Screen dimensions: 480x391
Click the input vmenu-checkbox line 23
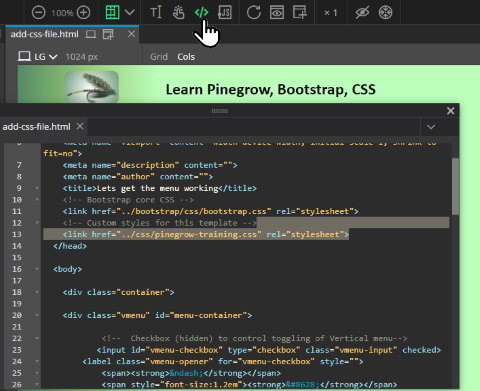click(x=269, y=350)
